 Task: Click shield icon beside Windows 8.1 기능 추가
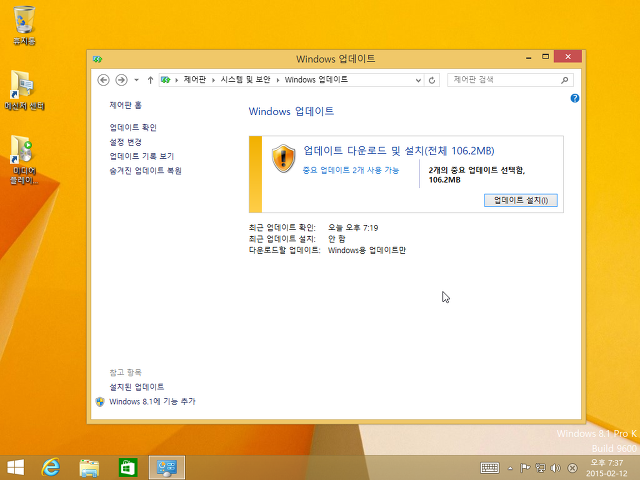coord(100,402)
